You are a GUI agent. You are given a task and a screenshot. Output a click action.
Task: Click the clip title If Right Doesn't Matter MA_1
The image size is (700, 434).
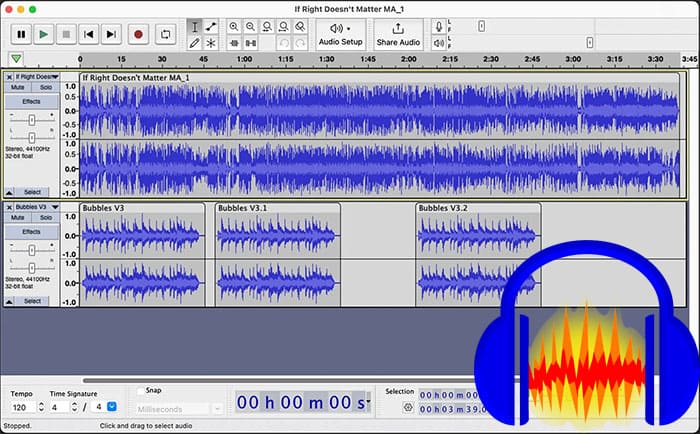click(x=136, y=78)
